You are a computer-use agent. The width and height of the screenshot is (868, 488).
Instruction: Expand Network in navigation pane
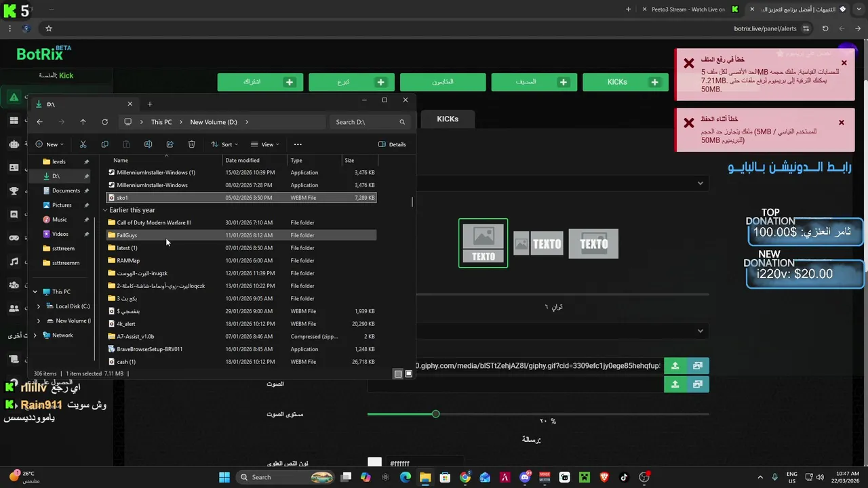[35, 335]
